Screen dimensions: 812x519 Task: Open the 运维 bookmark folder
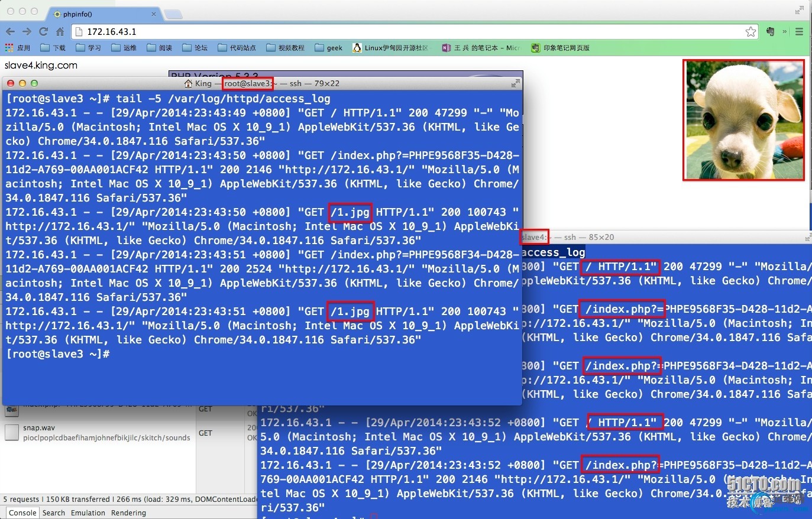pyautogui.click(x=124, y=48)
